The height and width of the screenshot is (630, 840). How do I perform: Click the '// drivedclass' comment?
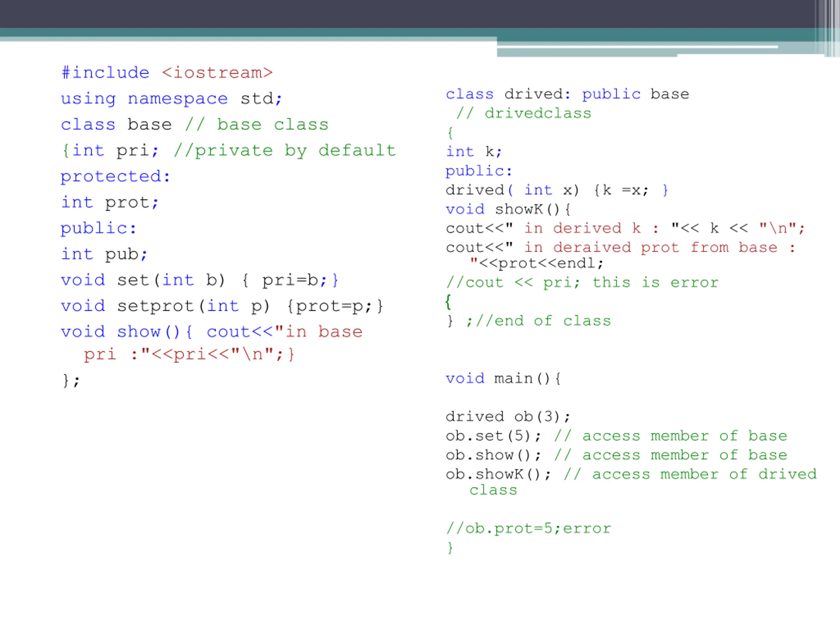(x=523, y=113)
